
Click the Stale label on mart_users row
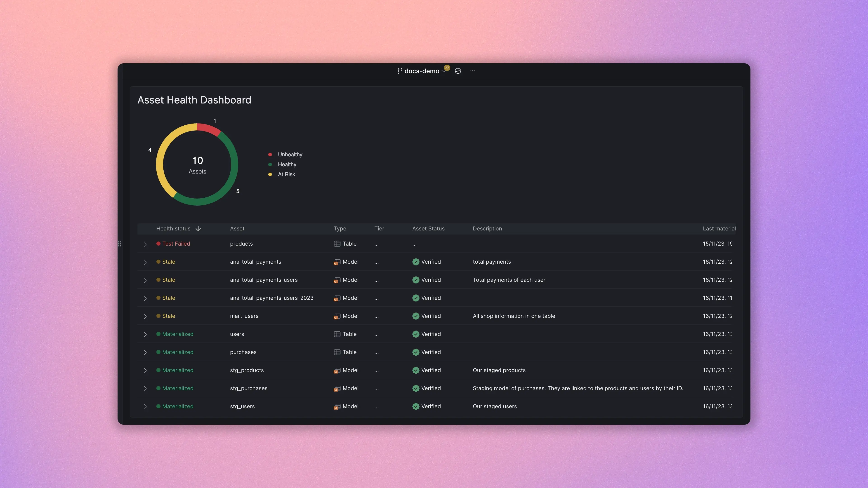click(x=168, y=316)
